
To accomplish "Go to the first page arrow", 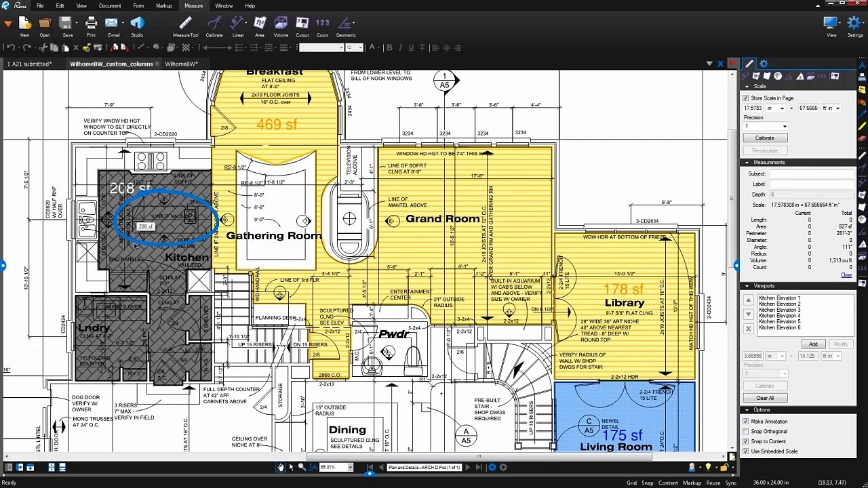I will coord(370,467).
